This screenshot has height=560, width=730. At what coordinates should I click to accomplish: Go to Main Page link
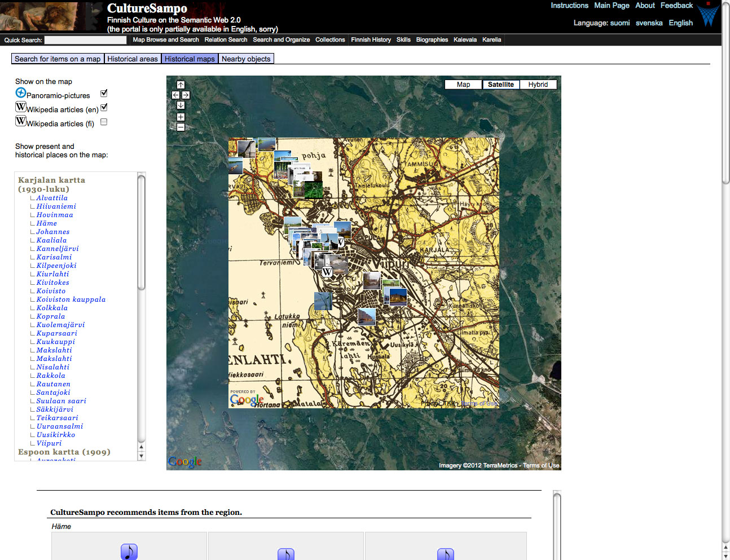(x=612, y=6)
